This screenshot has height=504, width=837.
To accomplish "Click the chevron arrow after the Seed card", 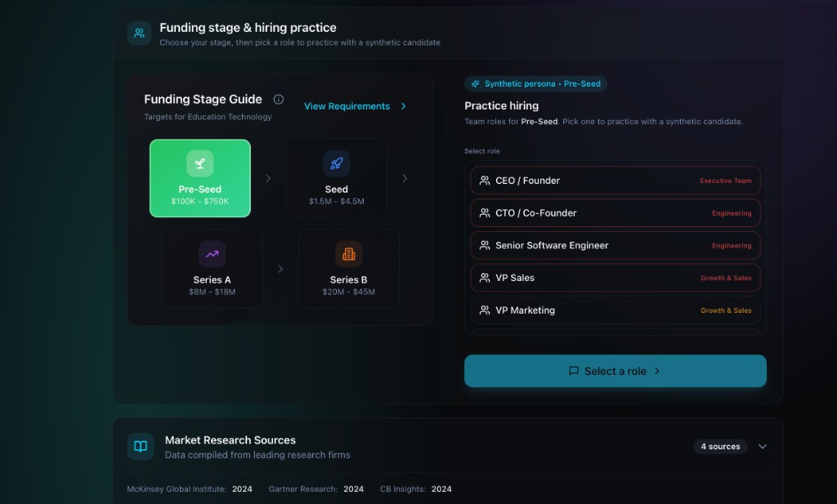I will point(405,178).
